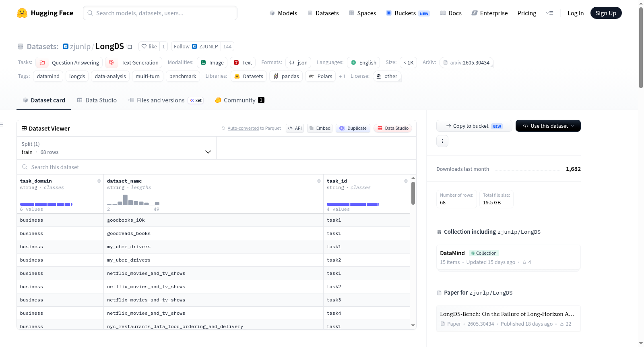Image resolution: width=644 pixels, height=347 pixels.
Task: Click Copy to bucket button
Action: (474, 126)
